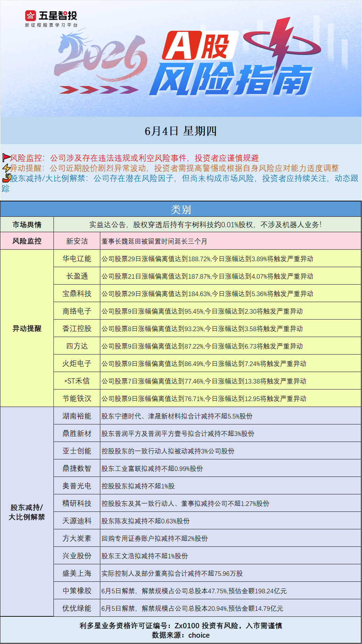Viewport: 362px width, 644px height.
Task: Click 四方达 description with 87.22% deviation
Action: tap(202, 346)
